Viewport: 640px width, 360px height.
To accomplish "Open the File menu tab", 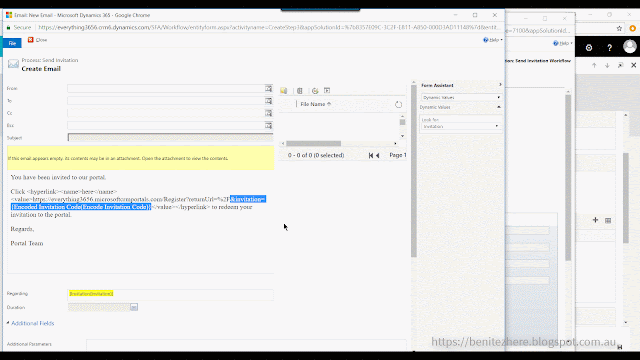I will coord(12,43).
